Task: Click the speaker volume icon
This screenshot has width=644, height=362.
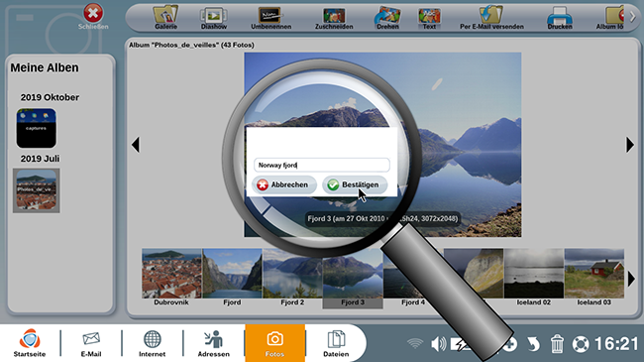Action: click(439, 343)
